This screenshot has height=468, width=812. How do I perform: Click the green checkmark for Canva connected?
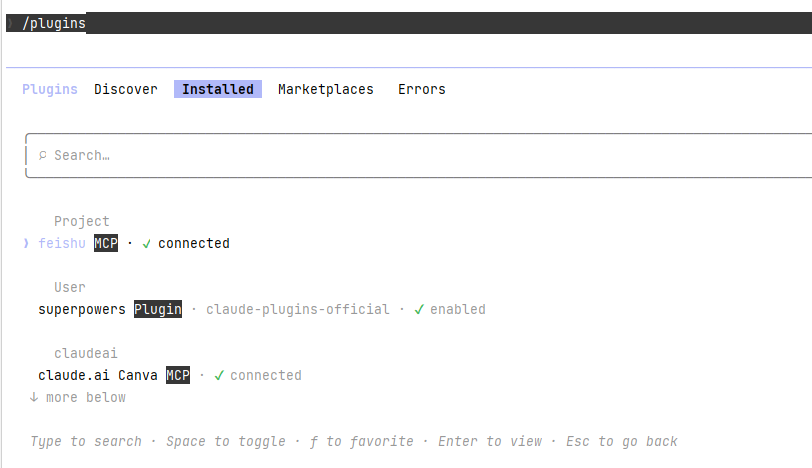tap(219, 375)
